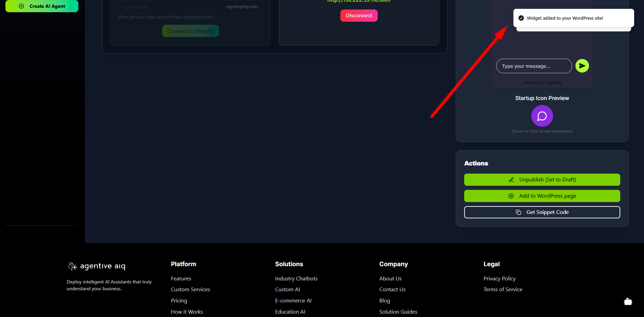This screenshot has width=644, height=317.
Task: Open Industry Chatbots link
Action: 296,278
